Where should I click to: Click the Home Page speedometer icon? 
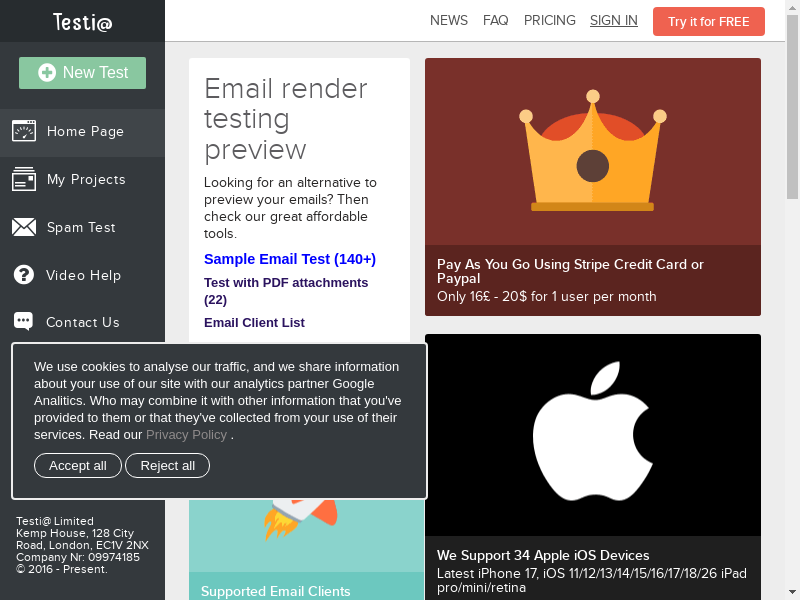point(24,131)
